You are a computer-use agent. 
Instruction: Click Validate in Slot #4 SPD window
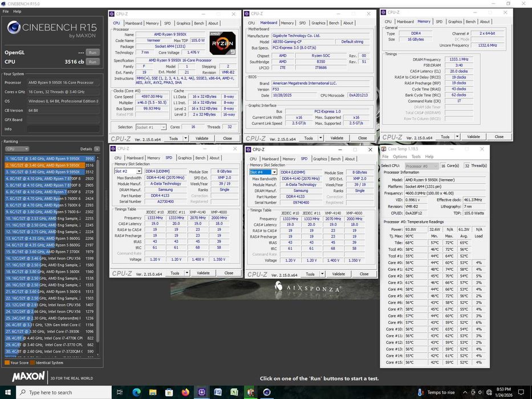pos(338,274)
